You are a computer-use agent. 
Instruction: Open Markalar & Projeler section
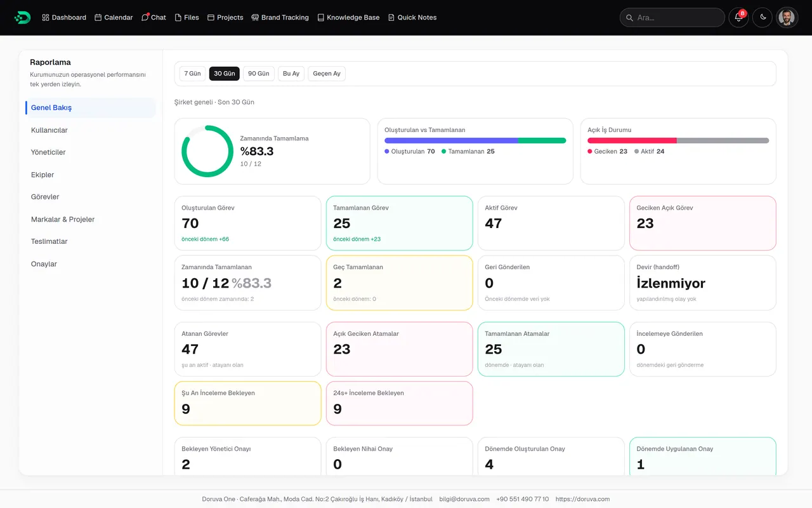[x=91, y=219]
